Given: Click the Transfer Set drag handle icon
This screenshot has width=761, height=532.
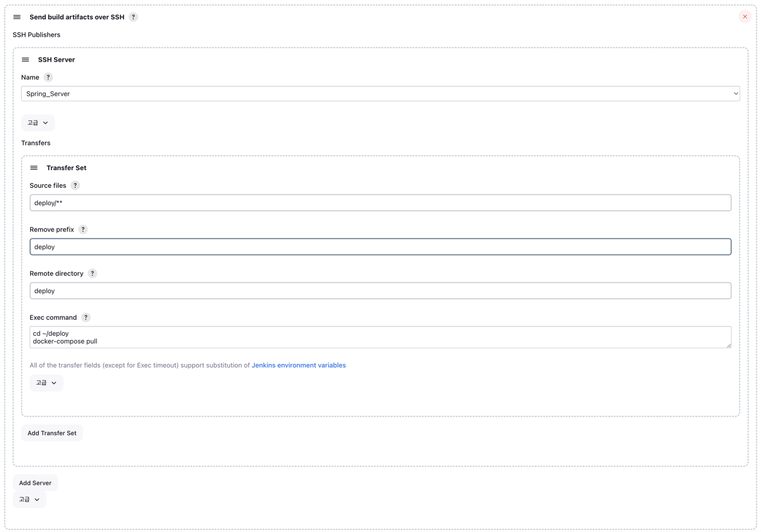Looking at the screenshot, I should (34, 168).
